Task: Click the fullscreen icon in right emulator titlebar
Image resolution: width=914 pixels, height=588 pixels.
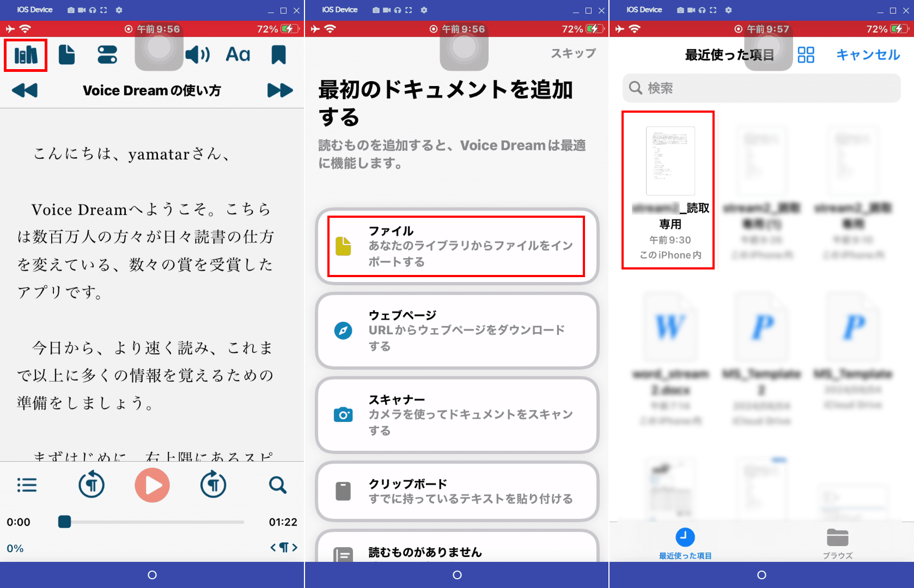Action: coord(714,10)
